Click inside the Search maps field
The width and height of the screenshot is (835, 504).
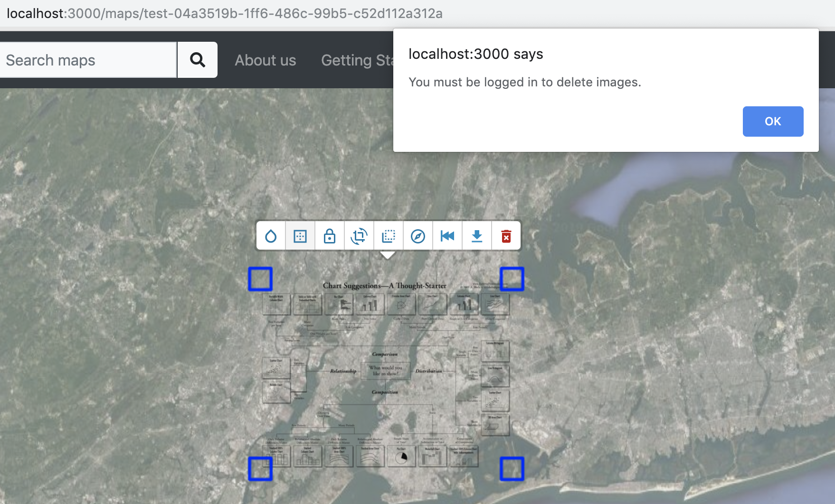coord(88,60)
